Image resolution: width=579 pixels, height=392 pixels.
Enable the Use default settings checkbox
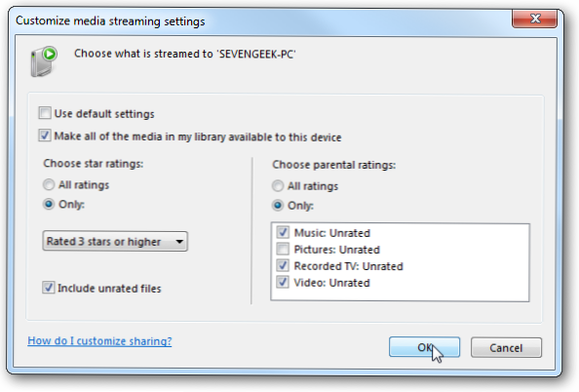(x=45, y=113)
